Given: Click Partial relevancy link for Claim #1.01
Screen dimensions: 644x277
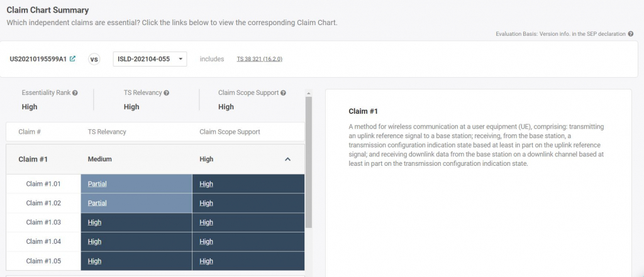Looking at the screenshot, I should [97, 184].
